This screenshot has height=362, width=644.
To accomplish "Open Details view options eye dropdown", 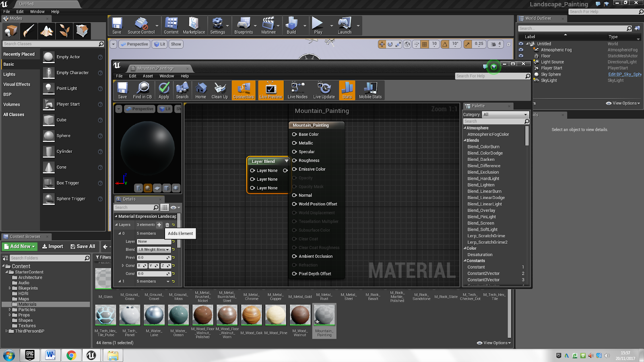I will click(175, 208).
